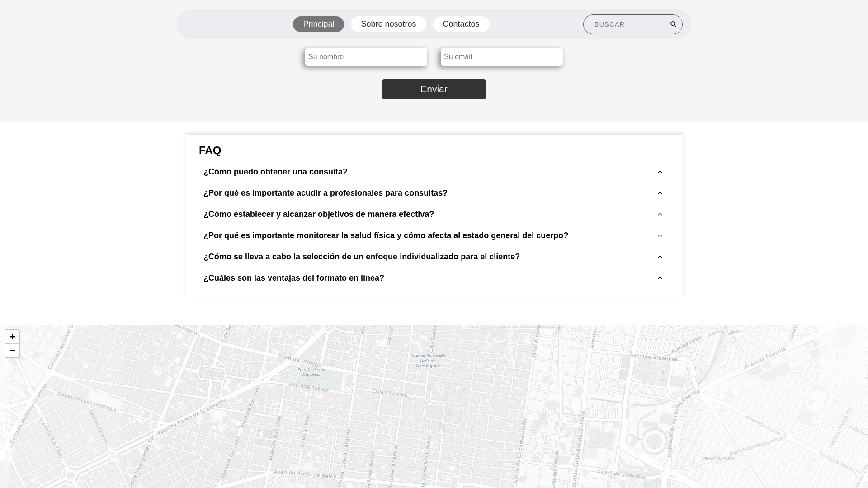Click 'Calzada Manuel Villalongín' map label
868x488 pixels.
87,402
